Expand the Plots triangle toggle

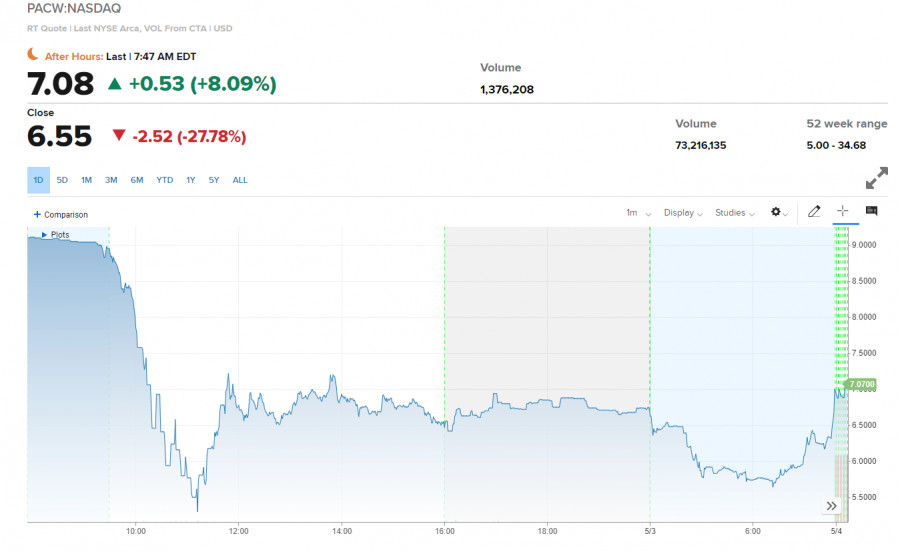pos(44,234)
